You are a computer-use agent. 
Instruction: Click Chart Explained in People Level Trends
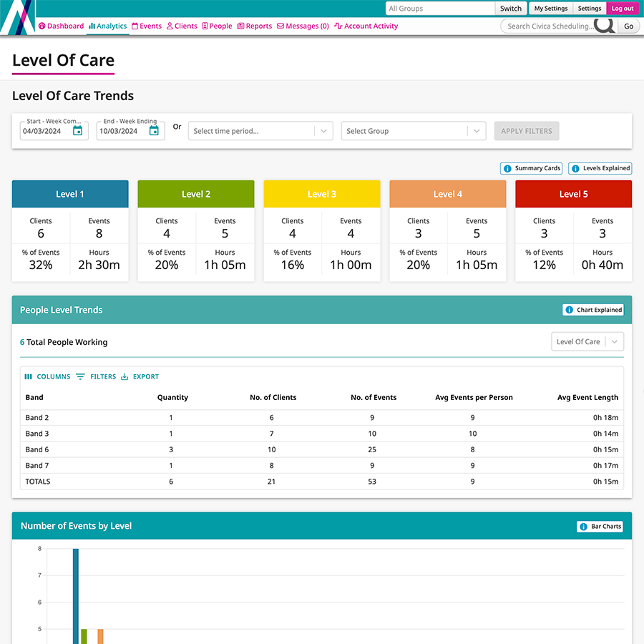(x=595, y=309)
